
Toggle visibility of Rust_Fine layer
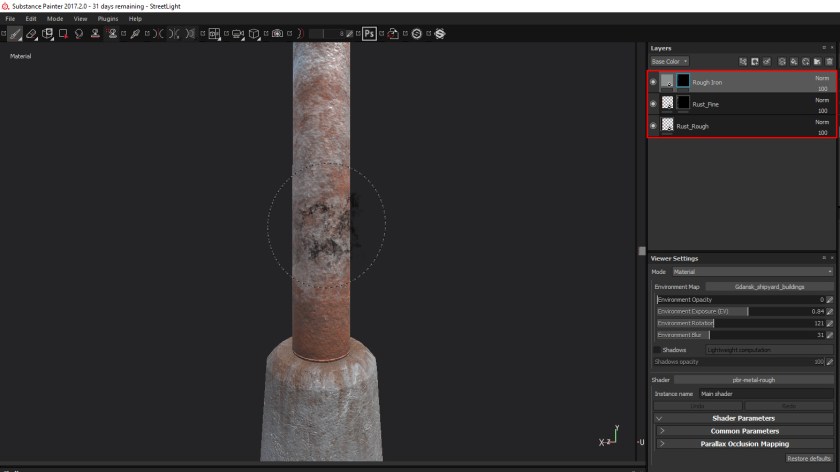[653, 104]
